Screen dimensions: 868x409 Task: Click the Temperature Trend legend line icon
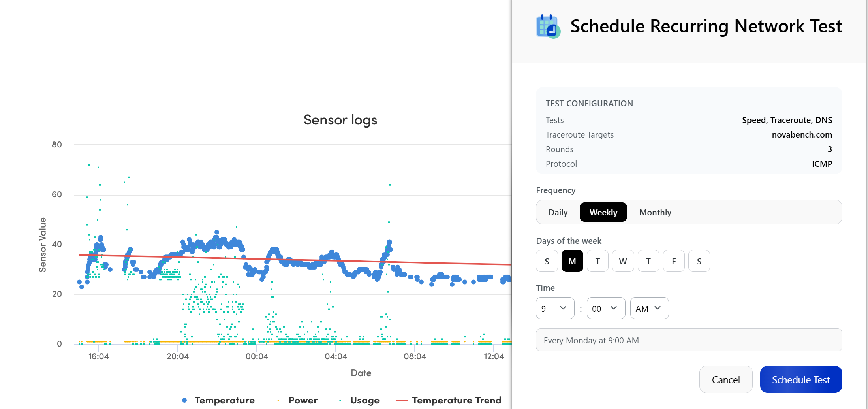pyautogui.click(x=403, y=400)
